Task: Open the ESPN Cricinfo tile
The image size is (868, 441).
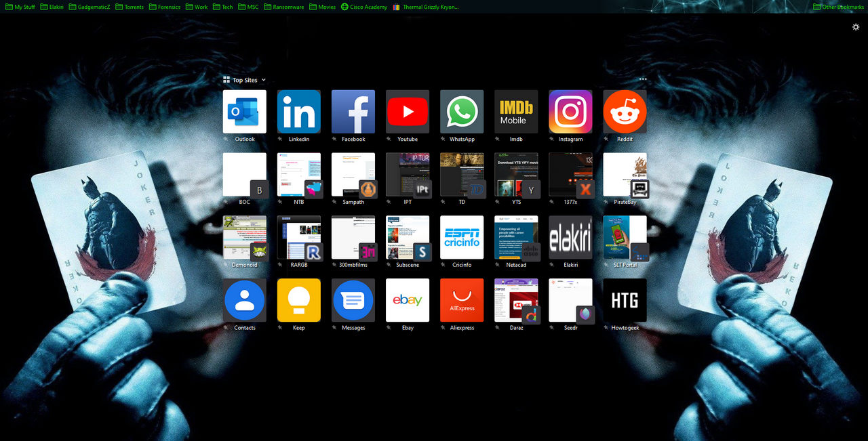Action: (x=461, y=238)
